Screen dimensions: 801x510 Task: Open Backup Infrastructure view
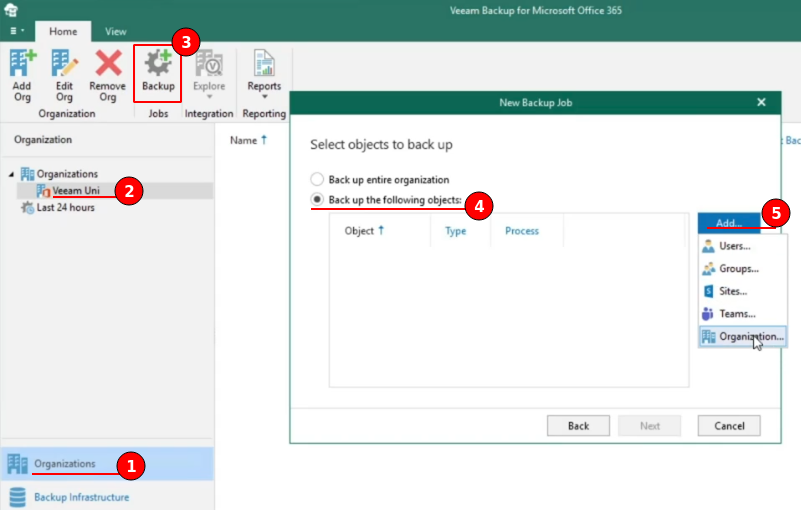[107, 497]
